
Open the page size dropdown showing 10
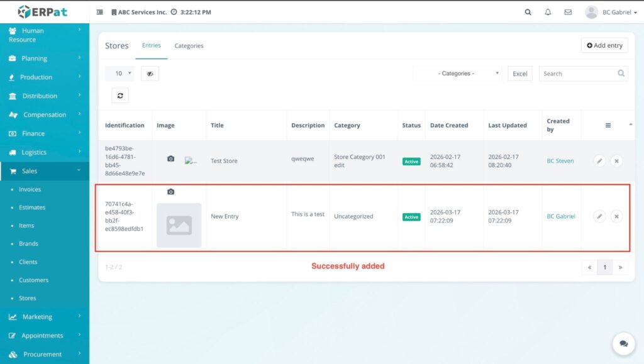[119, 74]
